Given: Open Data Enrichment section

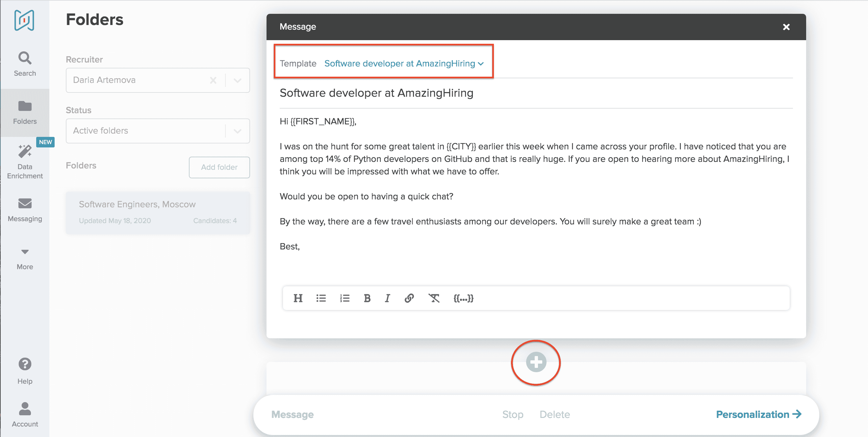Looking at the screenshot, I should pos(25,162).
